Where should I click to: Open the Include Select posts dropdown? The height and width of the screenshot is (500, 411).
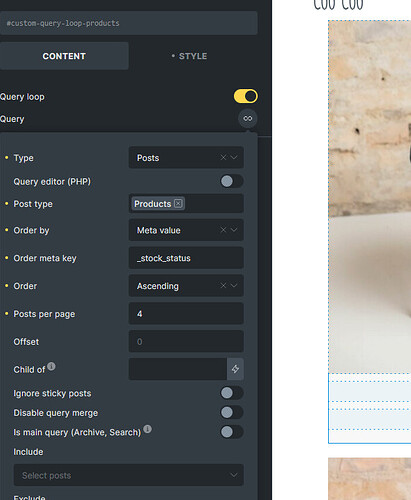click(129, 475)
